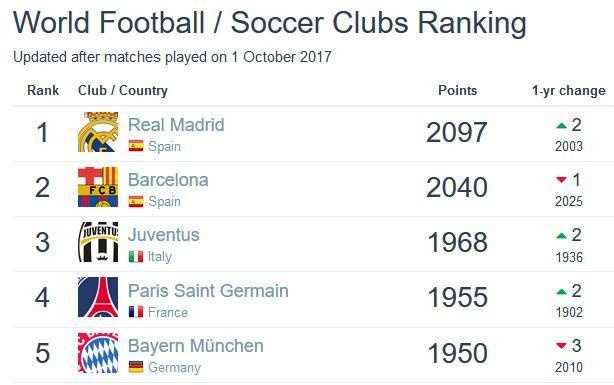Click the Paris Saint Germain crest
The height and width of the screenshot is (385, 614).
pyautogui.click(x=98, y=297)
